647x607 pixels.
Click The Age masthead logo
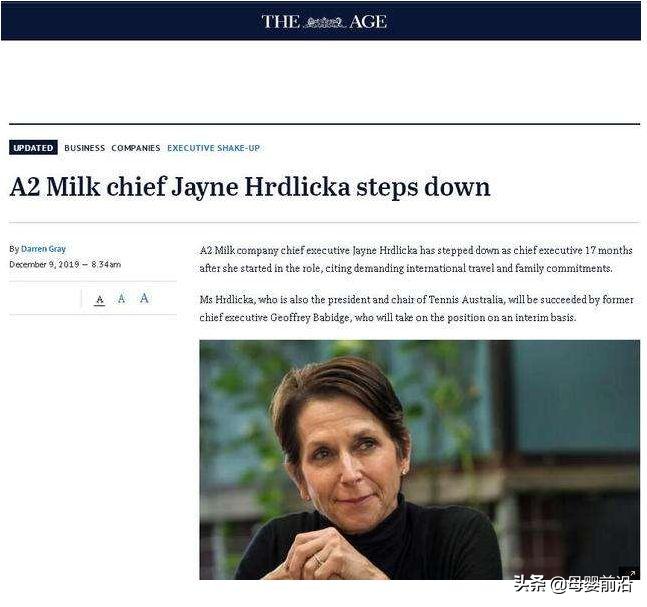pos(323,21)
